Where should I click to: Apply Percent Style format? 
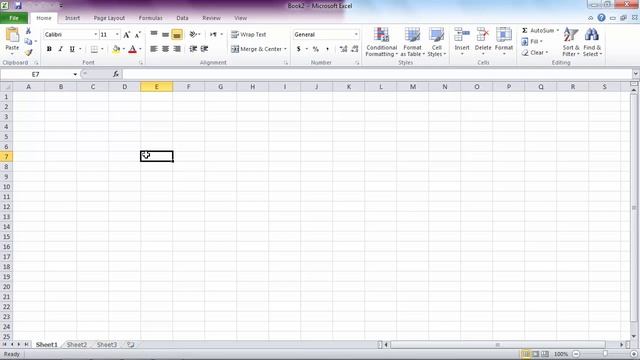[316, 49]
